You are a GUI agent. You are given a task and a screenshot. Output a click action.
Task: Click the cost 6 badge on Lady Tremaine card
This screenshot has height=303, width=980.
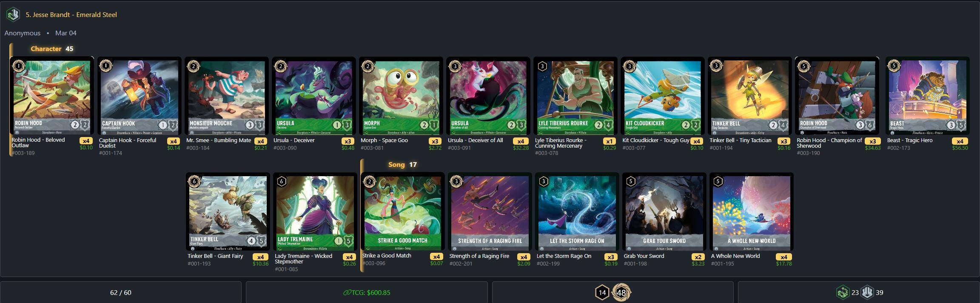(x=282, y=182)
